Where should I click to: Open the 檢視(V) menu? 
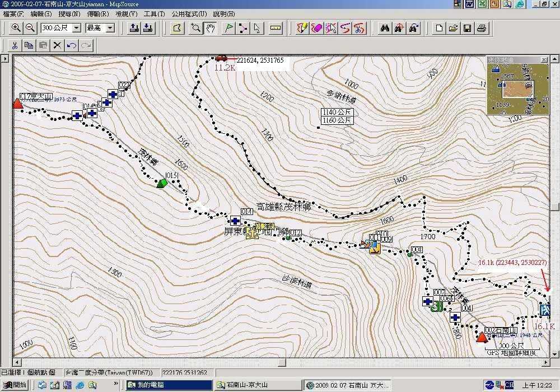[126, 13]
